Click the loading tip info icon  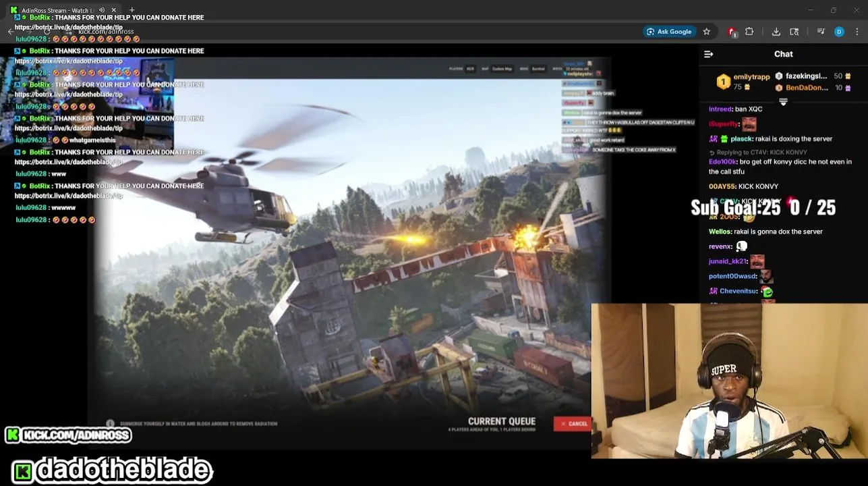[x=110, y=423]
